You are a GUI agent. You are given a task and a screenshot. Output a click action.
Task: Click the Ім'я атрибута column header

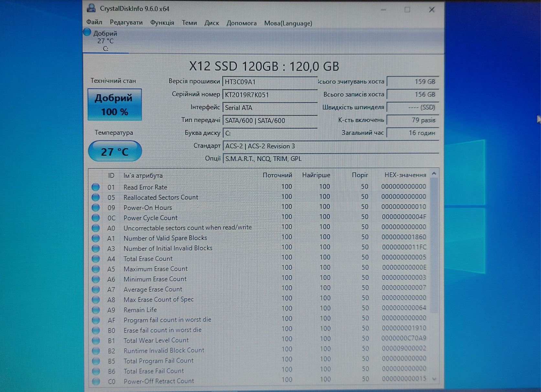coord(143,175)
